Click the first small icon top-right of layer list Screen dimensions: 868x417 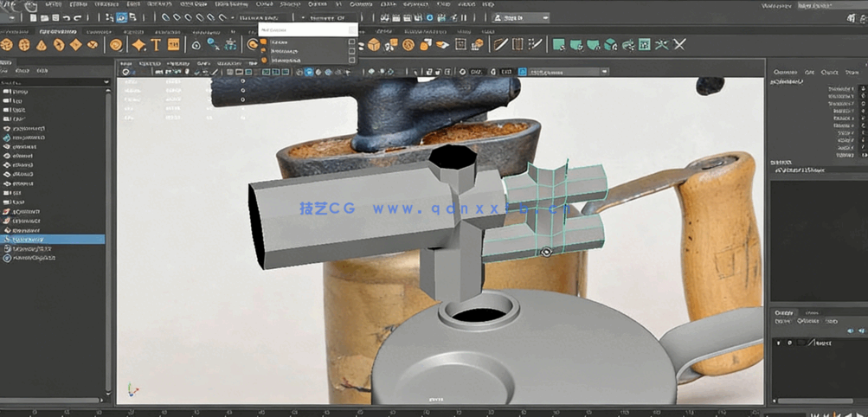851,330
